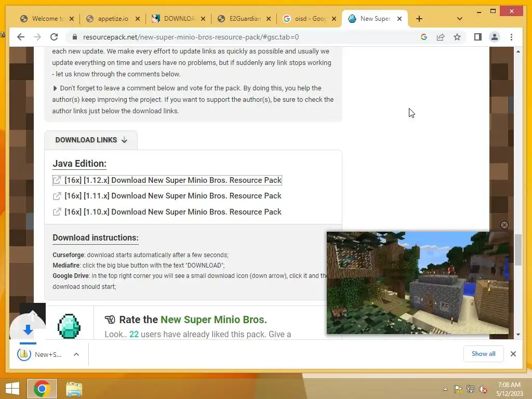Open the Chrome three-dot menu
This screenshot has height=399, width=532.
(x=511, y=37)
